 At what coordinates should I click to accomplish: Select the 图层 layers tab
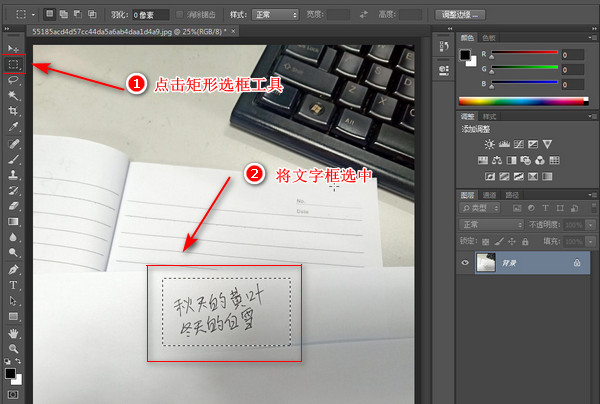point(467,195)
